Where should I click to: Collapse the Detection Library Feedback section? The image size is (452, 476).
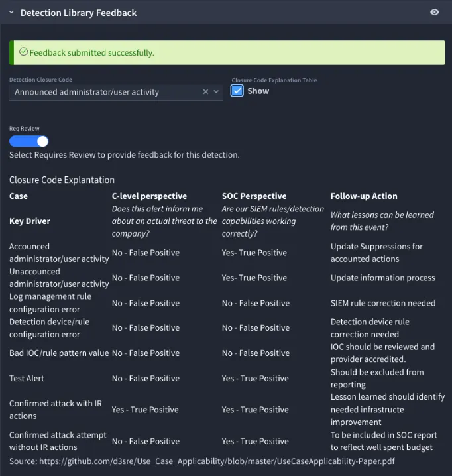pyautogui.click(x=11, y=13)
